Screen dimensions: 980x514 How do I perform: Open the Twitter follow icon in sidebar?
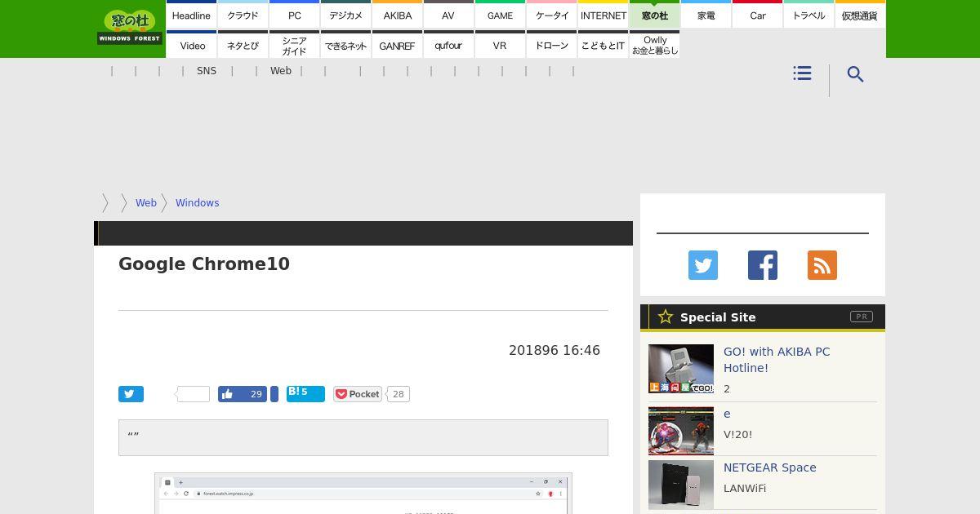pos(703,265)
